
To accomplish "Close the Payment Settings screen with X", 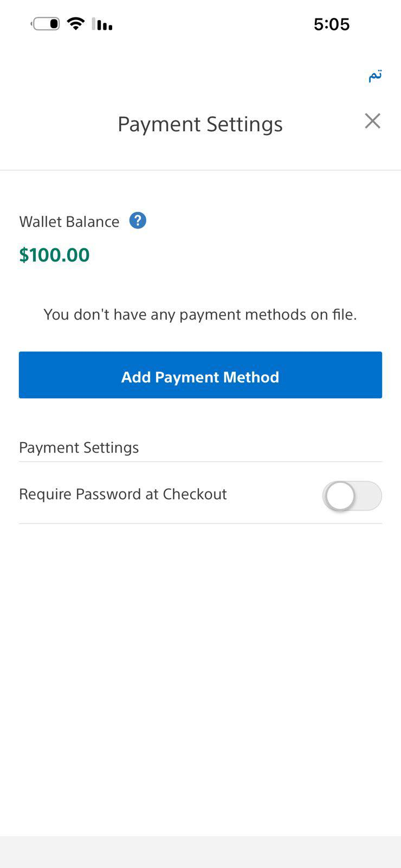I will tap(372, 121).
